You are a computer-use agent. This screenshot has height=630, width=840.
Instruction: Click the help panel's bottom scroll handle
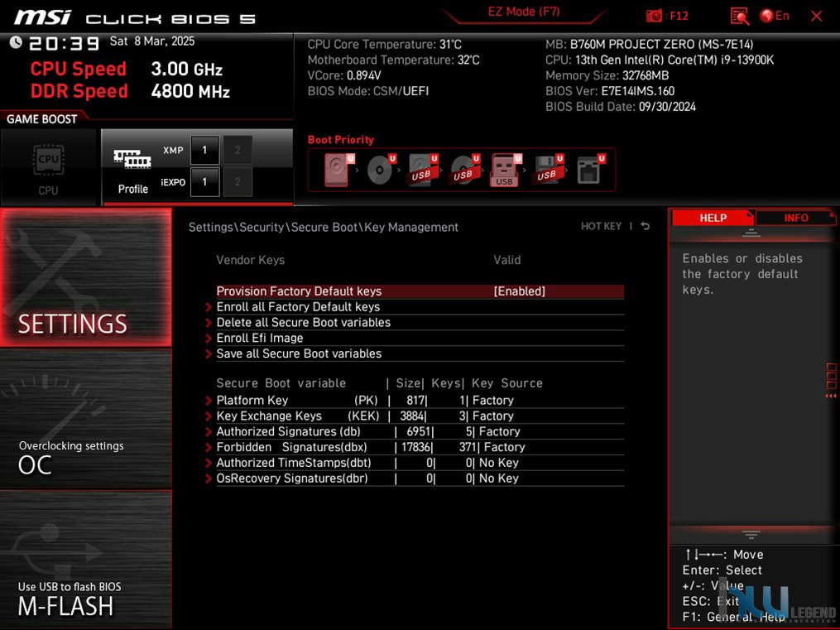click(751, 535)
